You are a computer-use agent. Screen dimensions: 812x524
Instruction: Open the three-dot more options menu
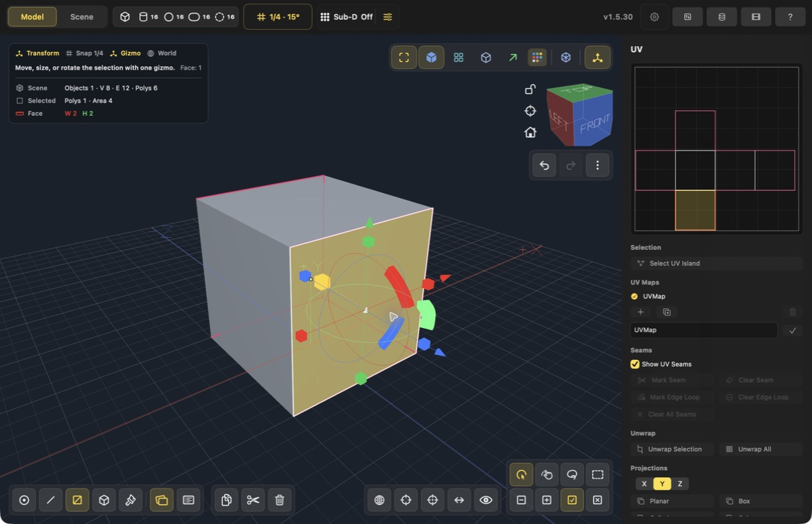click(598, 165)
